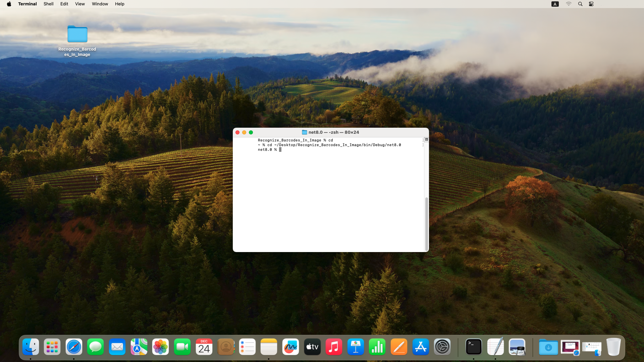
Task: Open the Apple menu
Action: coord(9,4)
